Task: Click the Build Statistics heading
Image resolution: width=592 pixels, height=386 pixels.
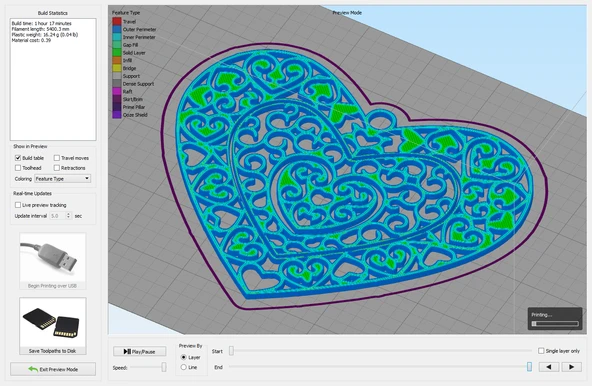Action: 53,13
